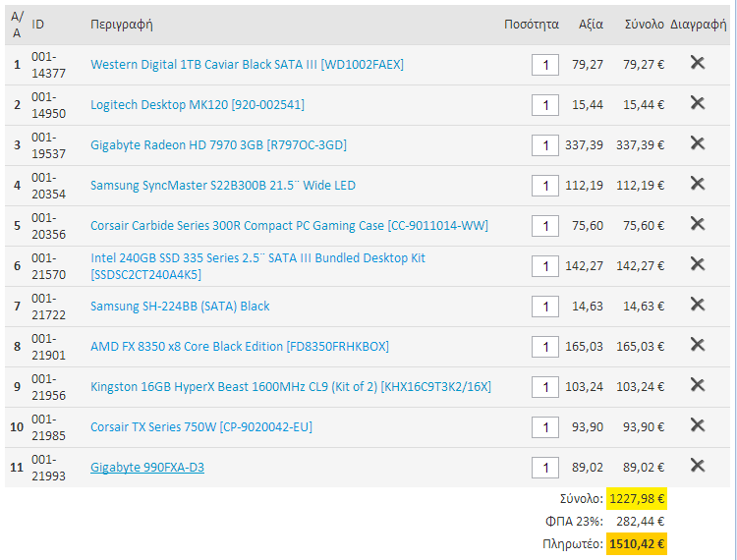Edit quantity for Gigabyte 990FXA-D3
The height and width of the screenshot is (560, 737).
point(545,468)
